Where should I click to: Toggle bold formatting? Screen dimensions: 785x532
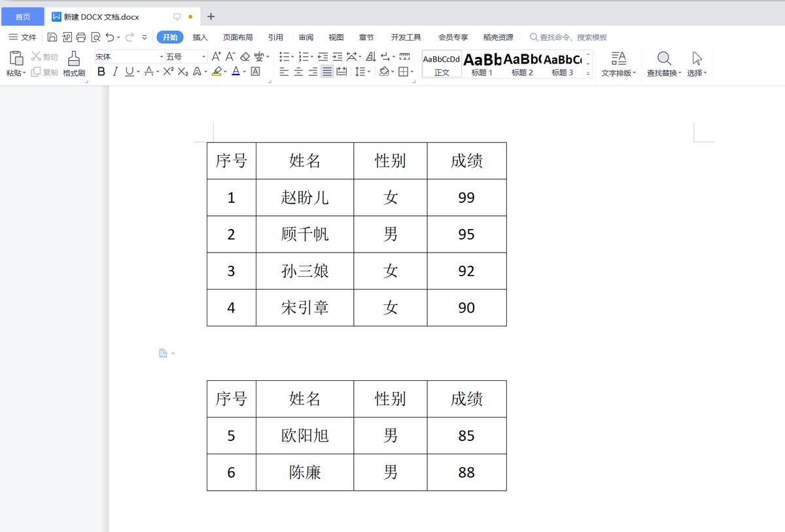100,72
